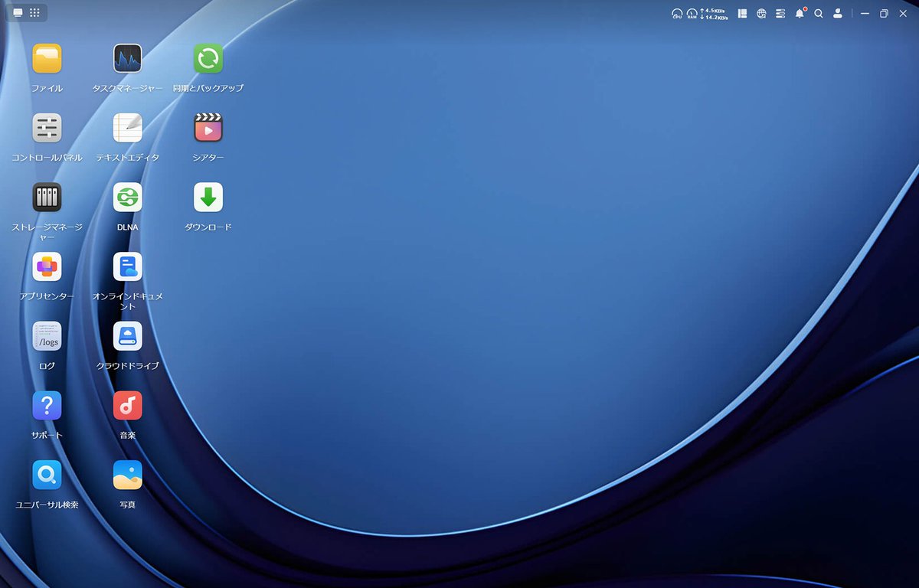
Task: Click the RAM usage gauge
Action: point(692,14)
